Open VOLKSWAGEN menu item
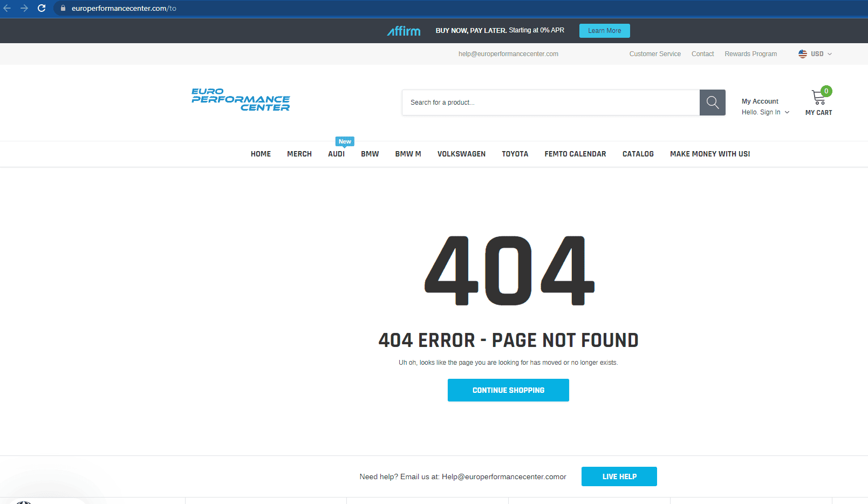The height and width of the screenshot is (504, 868). click(x=461, y=154)
